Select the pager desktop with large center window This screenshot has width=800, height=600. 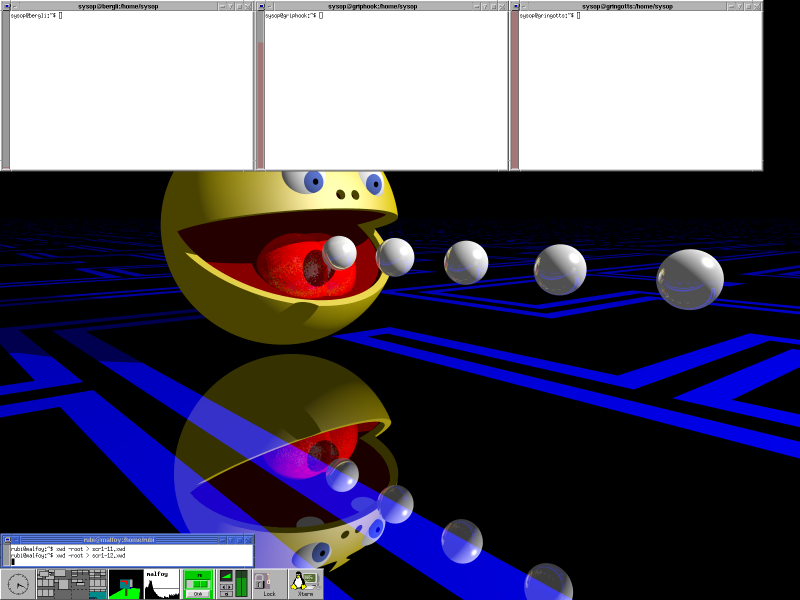pos(63,585)
